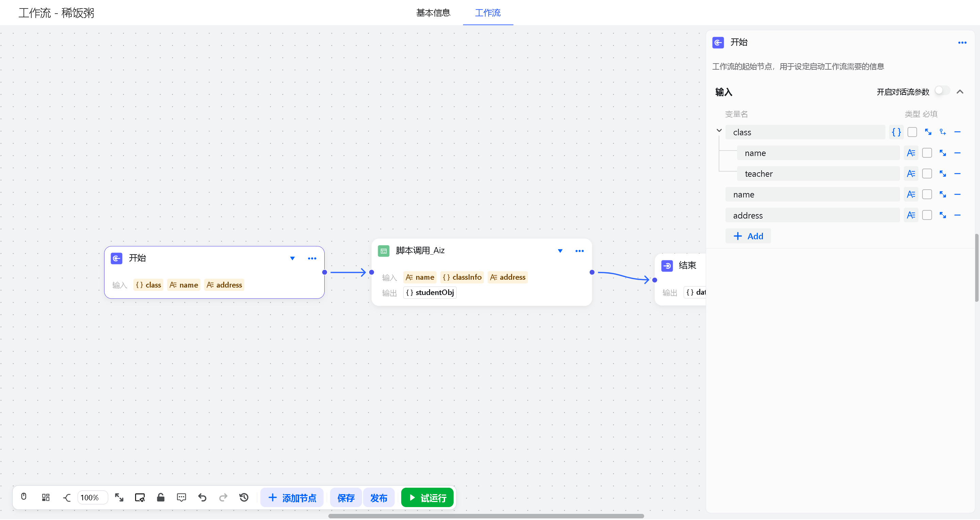Collapse the 输入 section chevron

[960, 92]
